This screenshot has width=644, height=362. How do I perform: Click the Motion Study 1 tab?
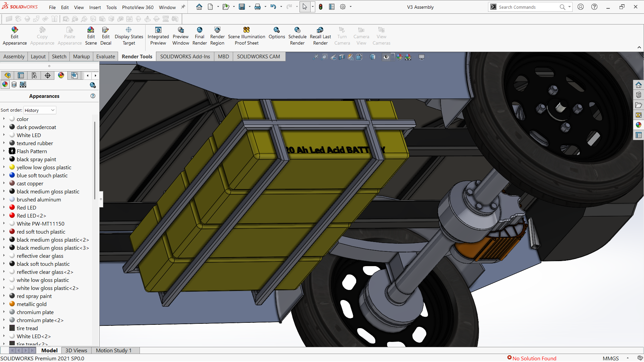tap(113, 351)
